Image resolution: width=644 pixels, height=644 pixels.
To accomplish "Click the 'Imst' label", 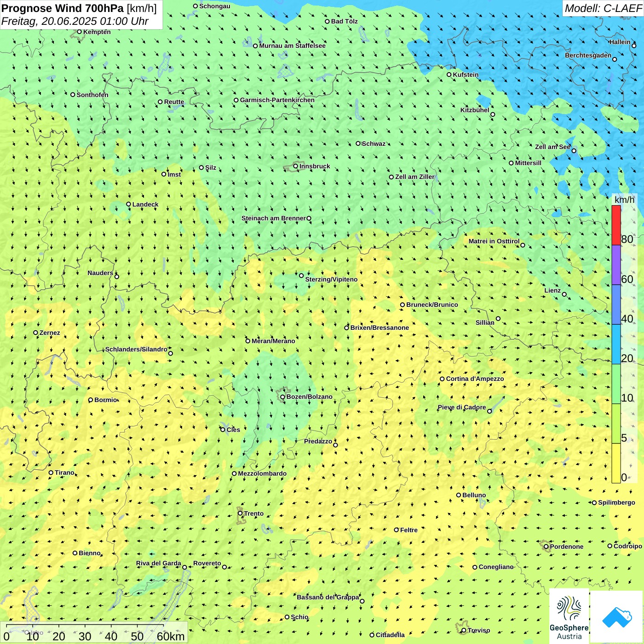I will coord(174,174).
